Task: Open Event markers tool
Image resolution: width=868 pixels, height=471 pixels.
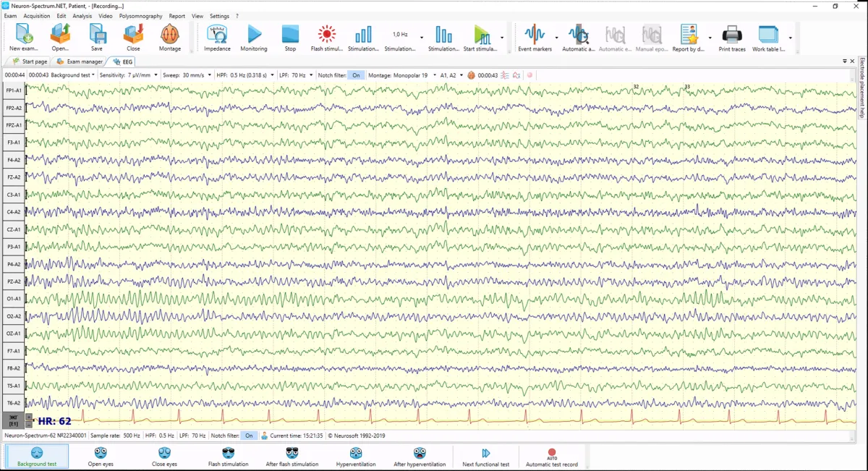Action: 535,38
